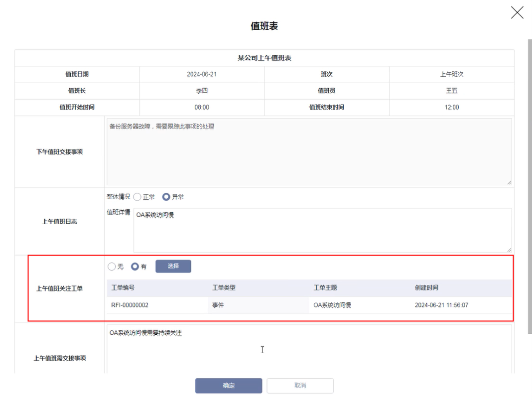Choose the 无 radio for 上午值班关注工单
Image resolution: width=532 pixels, height=402 pixels.
click(x=112, y=267)
